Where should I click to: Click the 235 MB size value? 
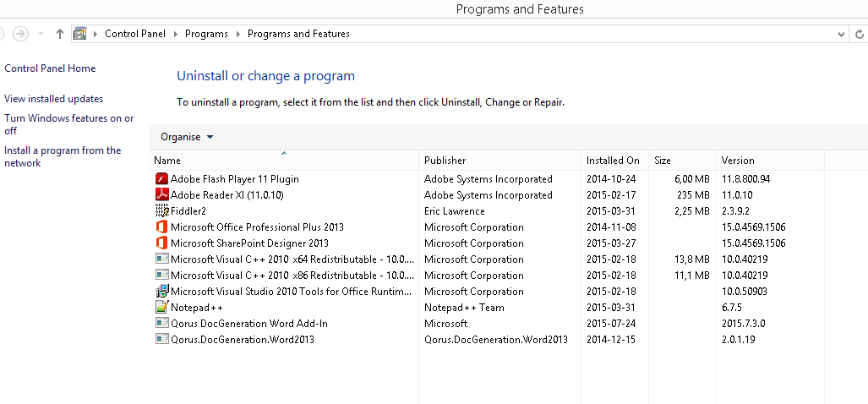(692, 194)
